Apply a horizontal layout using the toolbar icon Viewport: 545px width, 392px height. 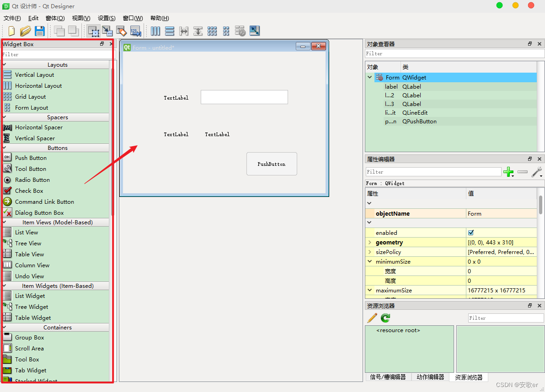pyautogui.click(x=155, y=31)
